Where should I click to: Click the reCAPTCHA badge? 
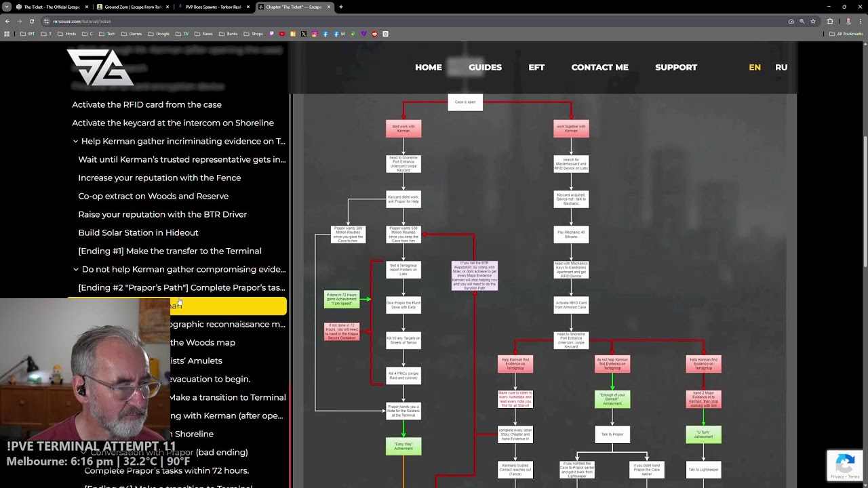coord(845,466)
